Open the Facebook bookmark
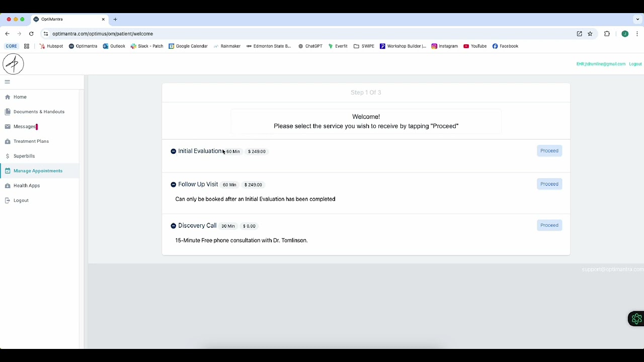644x362 pixels. (x=505, y=46)
